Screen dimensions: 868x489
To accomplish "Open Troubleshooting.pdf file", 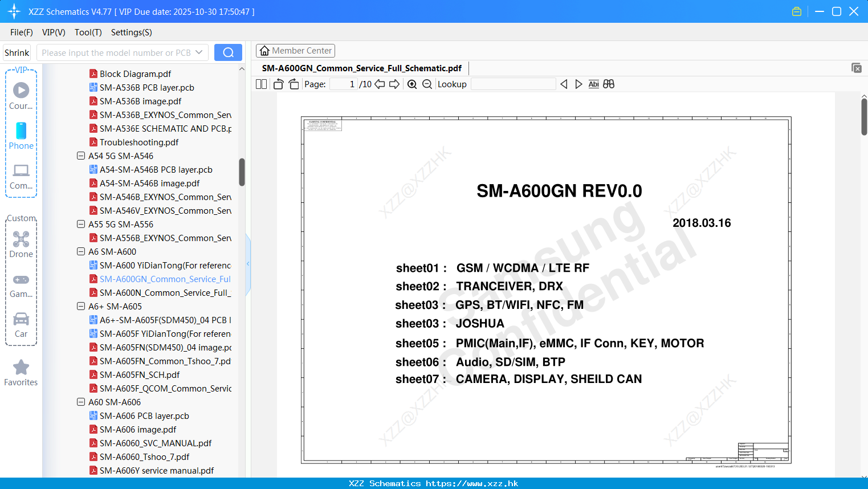I will coord(133,142).
